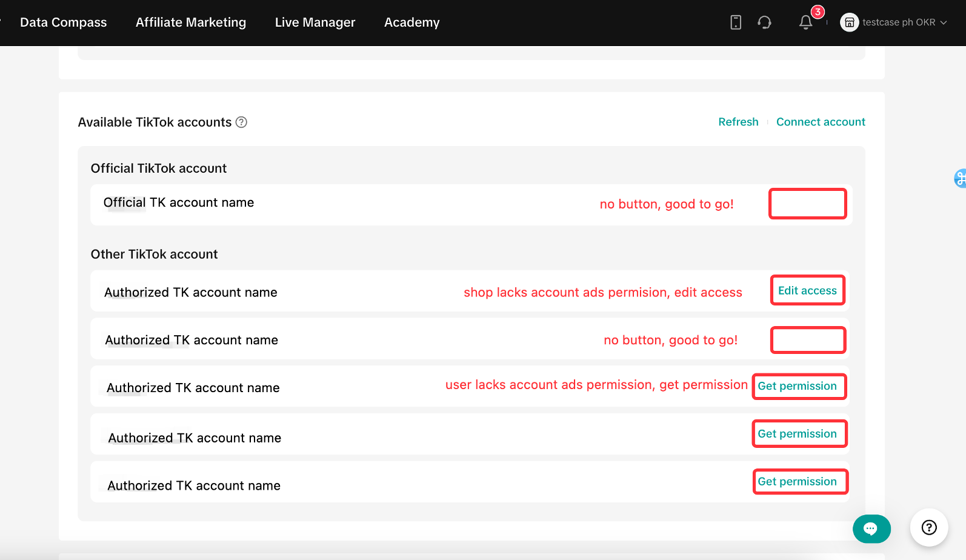This screenshot has height=560, width=966.
Task: Select the Official TK account name row
Action: pos(179,203)
